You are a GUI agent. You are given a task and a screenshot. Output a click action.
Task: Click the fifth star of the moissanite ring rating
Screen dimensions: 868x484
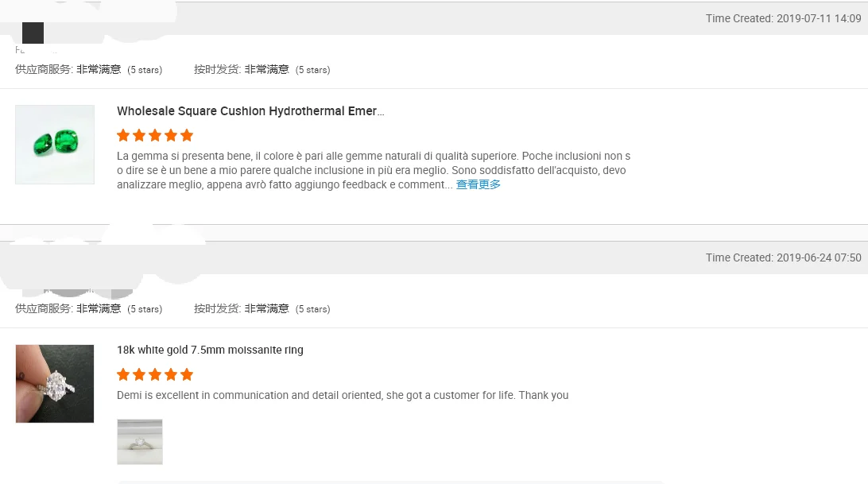point(187,374)
